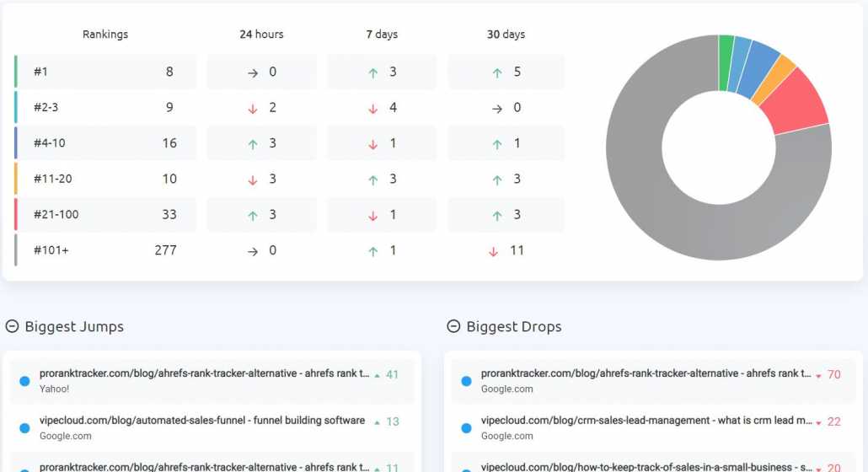Open the crm-sales-lead-management drop link
Screen dimensions: 868x472
tap(646, 421)
